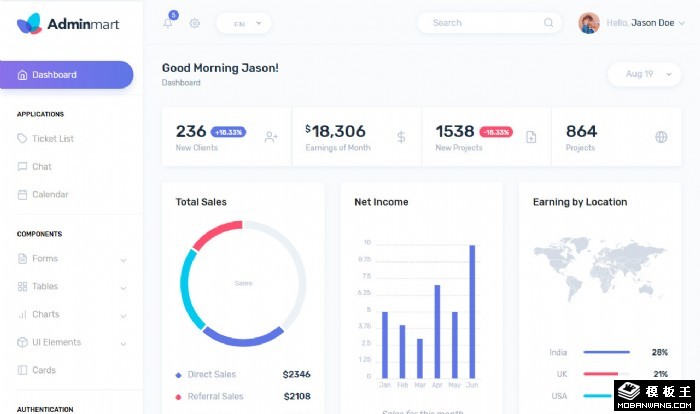Go to Chat in the sidebar

point(41,167)
